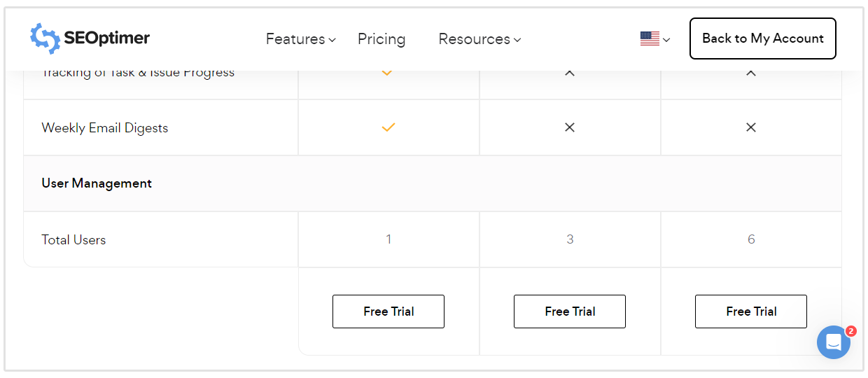Click the User Management section header
The width and height of the screenshot is (868, 378).
click(97, 183)
